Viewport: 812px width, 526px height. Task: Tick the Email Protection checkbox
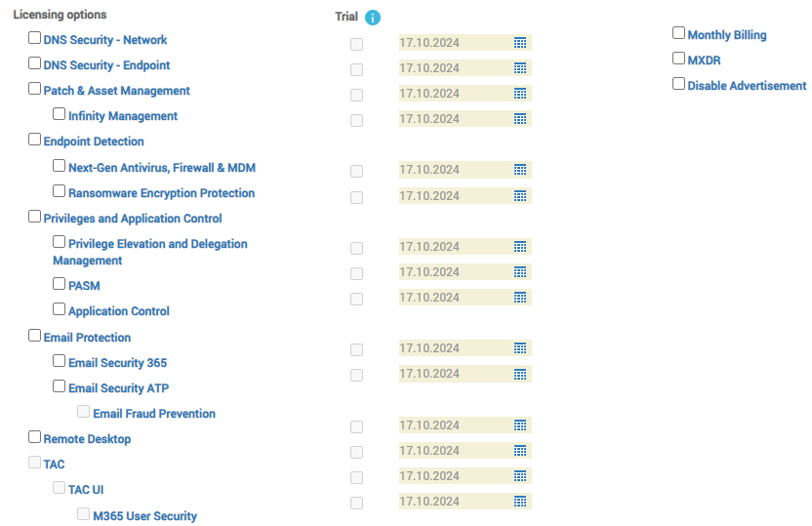click(34, 336)
